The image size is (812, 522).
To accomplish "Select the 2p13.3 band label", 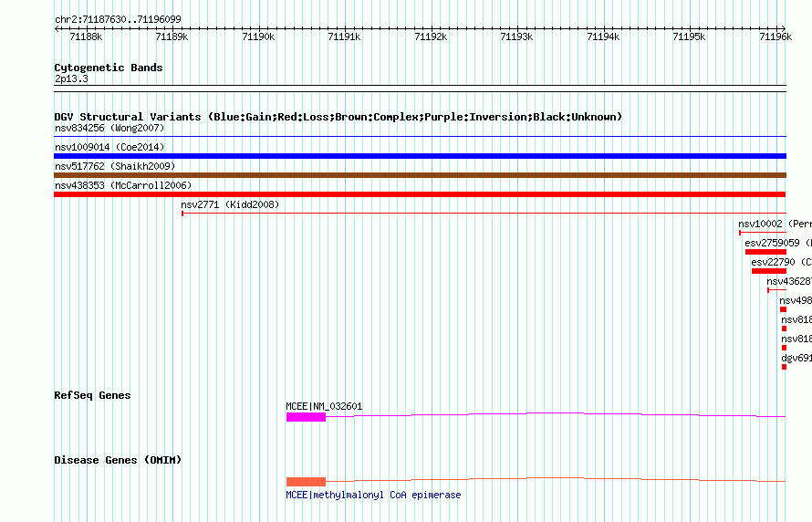I will [71, 78].
